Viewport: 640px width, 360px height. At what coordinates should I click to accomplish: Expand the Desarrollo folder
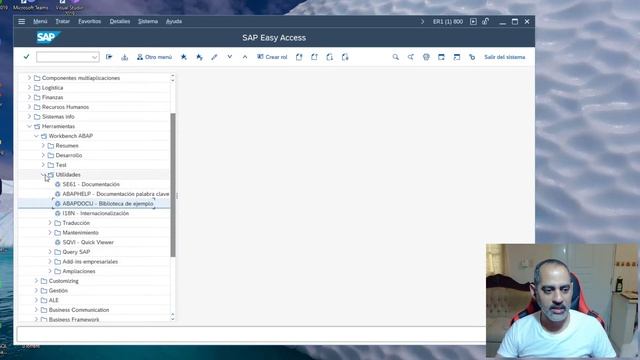(43, 155)
